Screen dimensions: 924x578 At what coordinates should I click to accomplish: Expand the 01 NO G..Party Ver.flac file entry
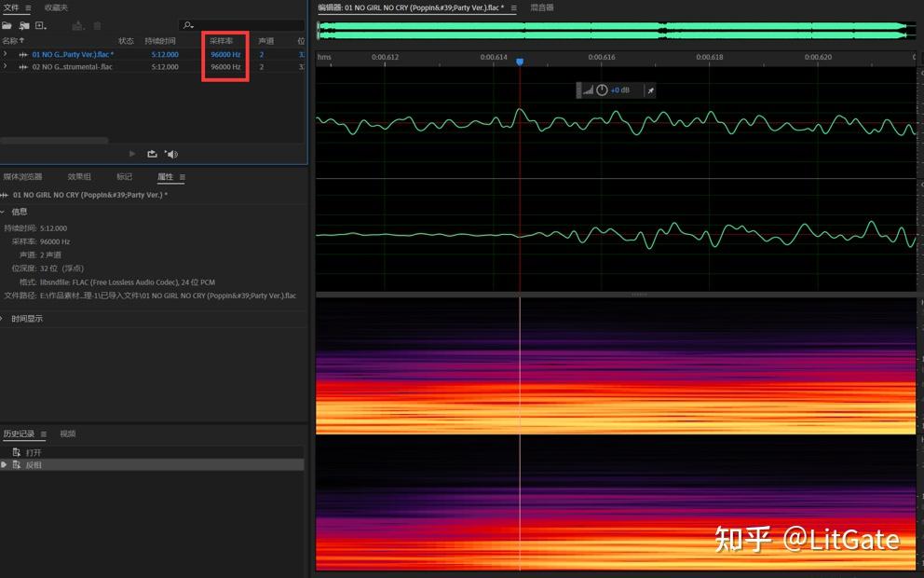(x=5, y=54)
